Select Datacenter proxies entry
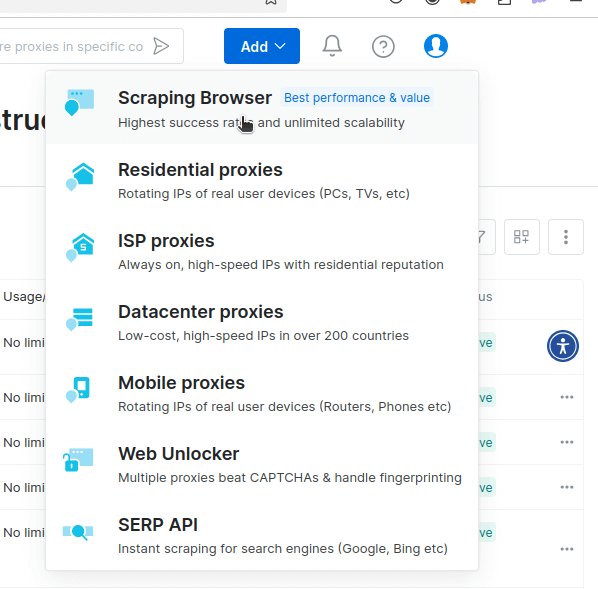Viewport: 598px width, 589px height. [262, 322]
